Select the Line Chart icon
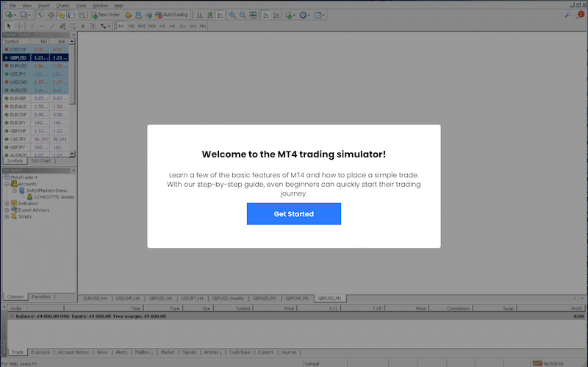This screenshot has width=588, height=367. 220,15
